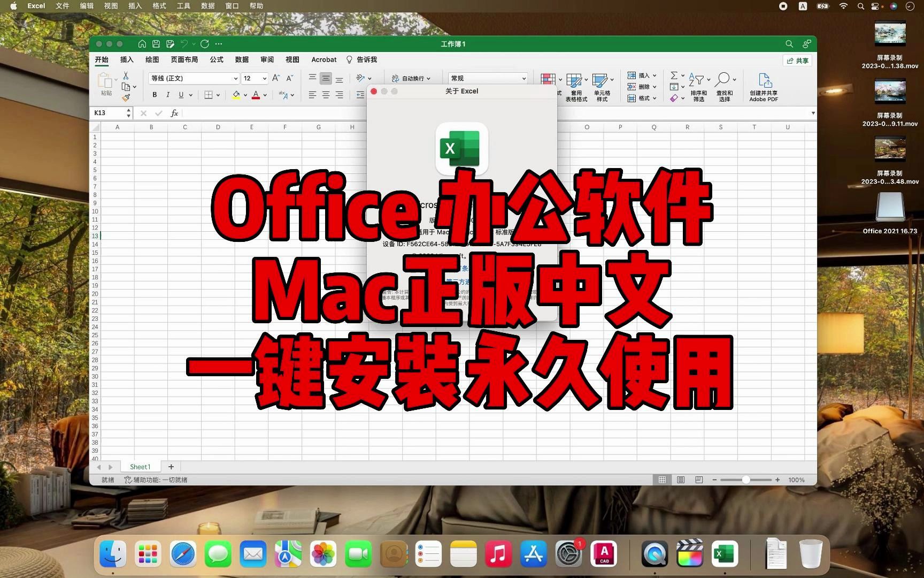Viewport: 924px width, 578px height.
Task: Select the Sheet1 tab
Action: pos(140,467)
